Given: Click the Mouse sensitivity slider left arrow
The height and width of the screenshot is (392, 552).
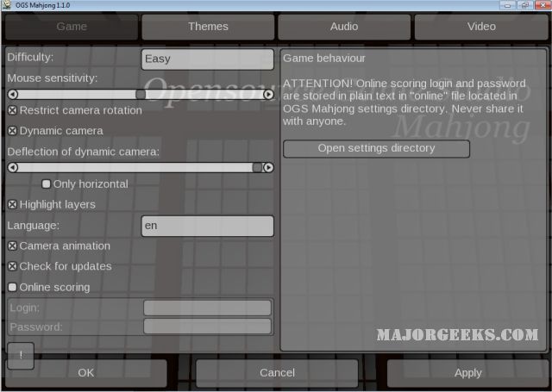Looking at the screenshot, I should pos(13,94).
